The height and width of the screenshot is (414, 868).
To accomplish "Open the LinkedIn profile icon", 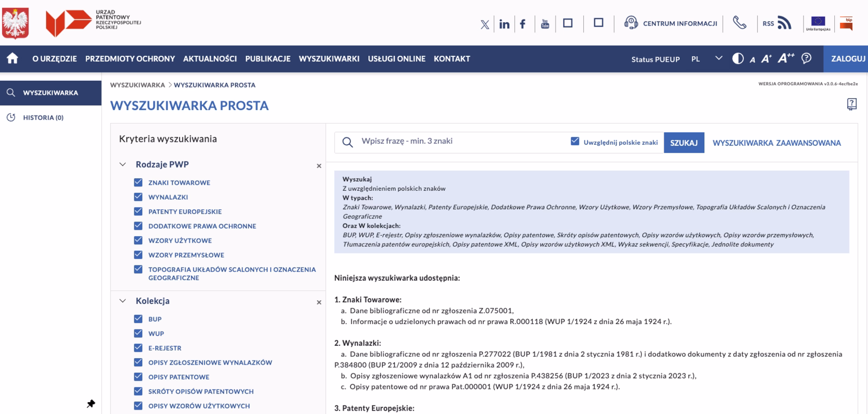I will click(505, 24).
